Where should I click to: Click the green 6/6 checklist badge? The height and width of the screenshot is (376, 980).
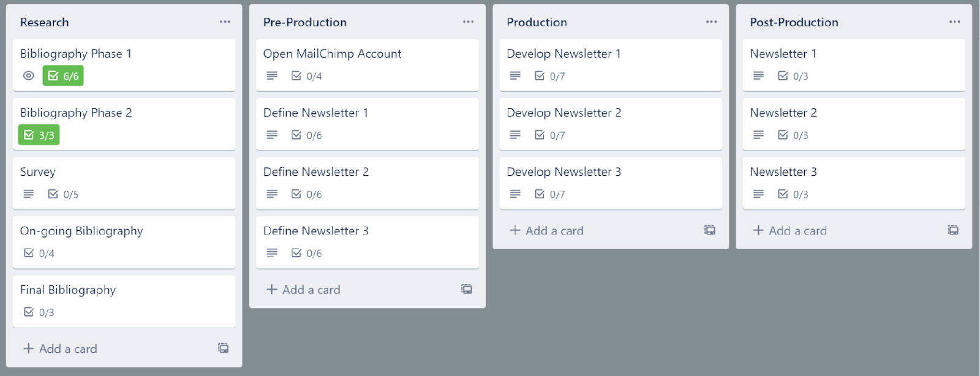point(63,76)
